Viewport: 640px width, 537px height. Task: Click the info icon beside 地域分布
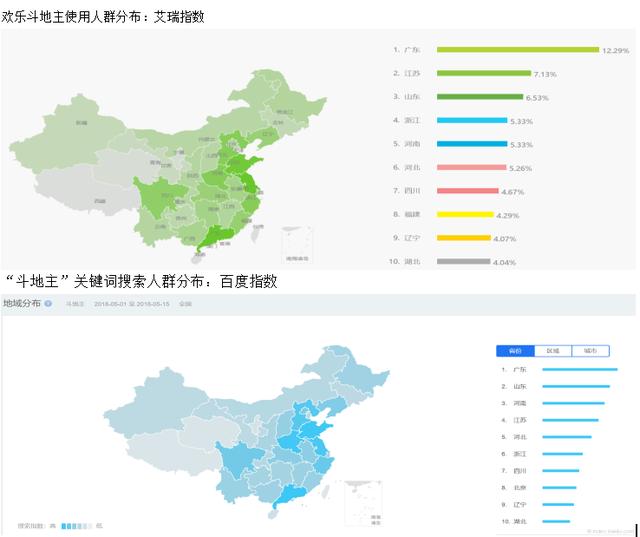pos(48,303)
